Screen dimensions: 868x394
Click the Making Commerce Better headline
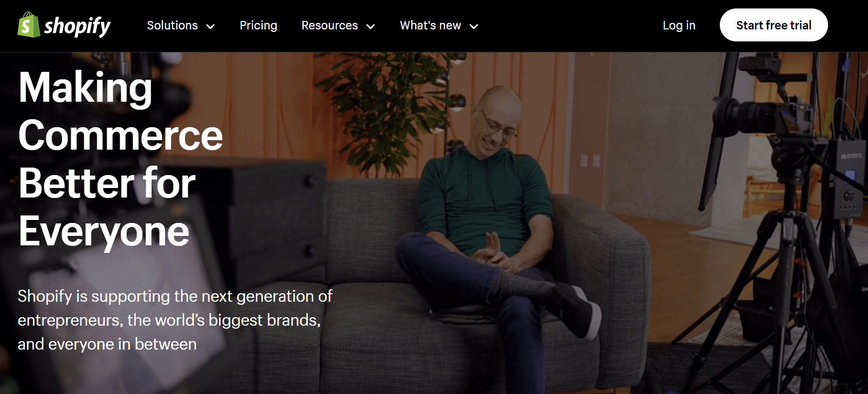[120, 160]
